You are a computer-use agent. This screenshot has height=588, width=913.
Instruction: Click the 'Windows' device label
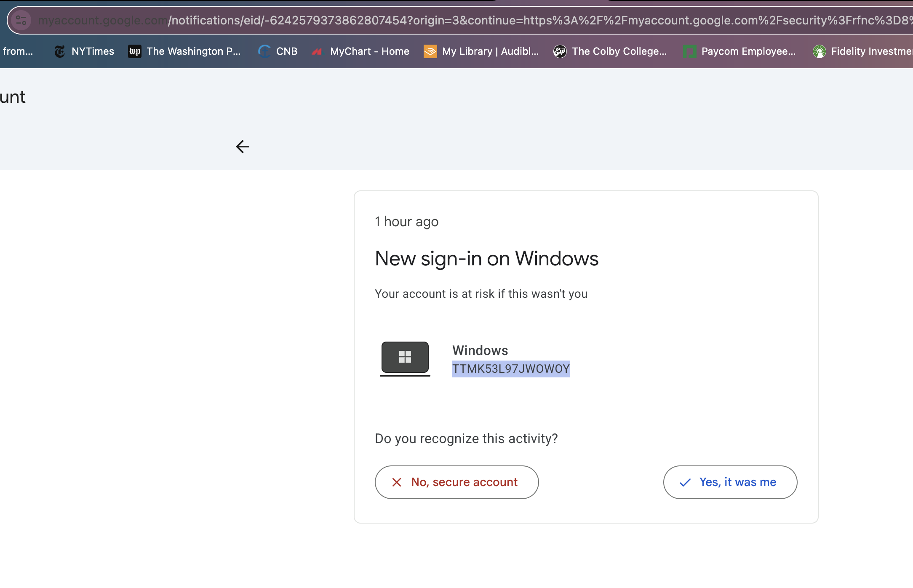tap(480, 350)
